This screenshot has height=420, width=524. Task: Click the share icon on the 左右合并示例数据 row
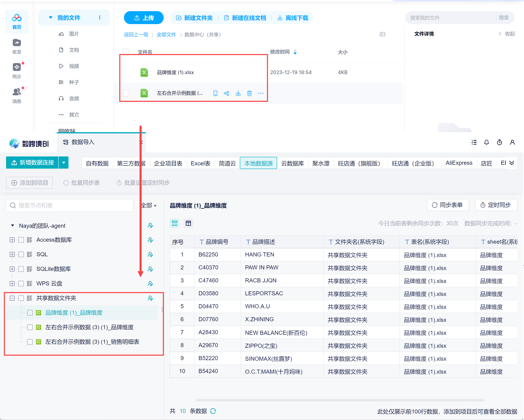(226, 93)
